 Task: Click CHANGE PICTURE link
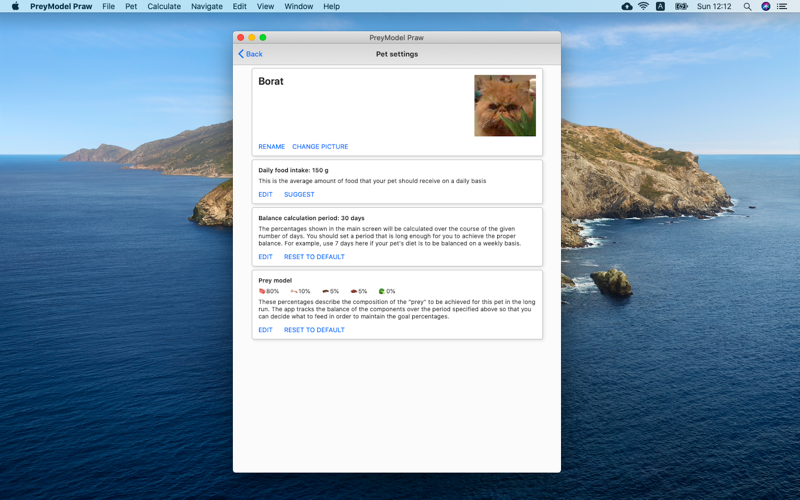pyautogui.click(x=320, y=147)
